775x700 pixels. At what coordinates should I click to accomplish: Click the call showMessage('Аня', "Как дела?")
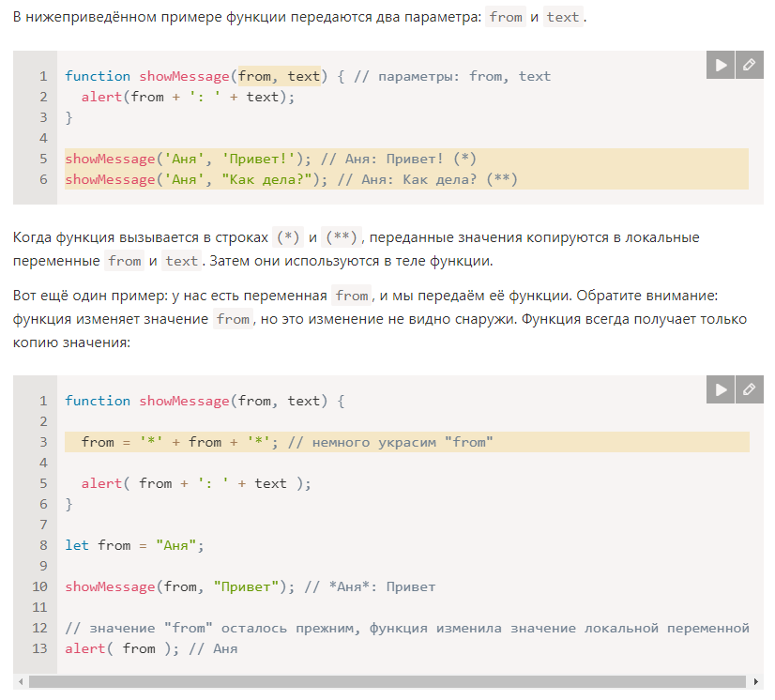tap(196, 179)
